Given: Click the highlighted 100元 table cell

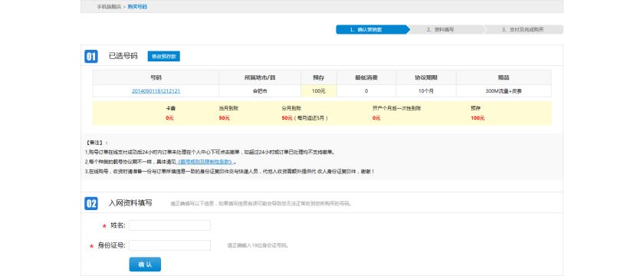Looking at the screenshot, I should coord(319,91).
